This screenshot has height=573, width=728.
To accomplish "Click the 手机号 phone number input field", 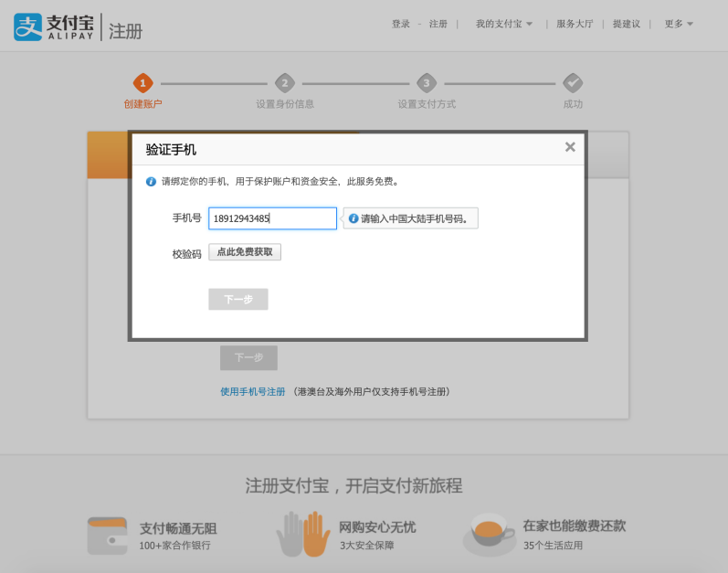I will click(272, 218).
